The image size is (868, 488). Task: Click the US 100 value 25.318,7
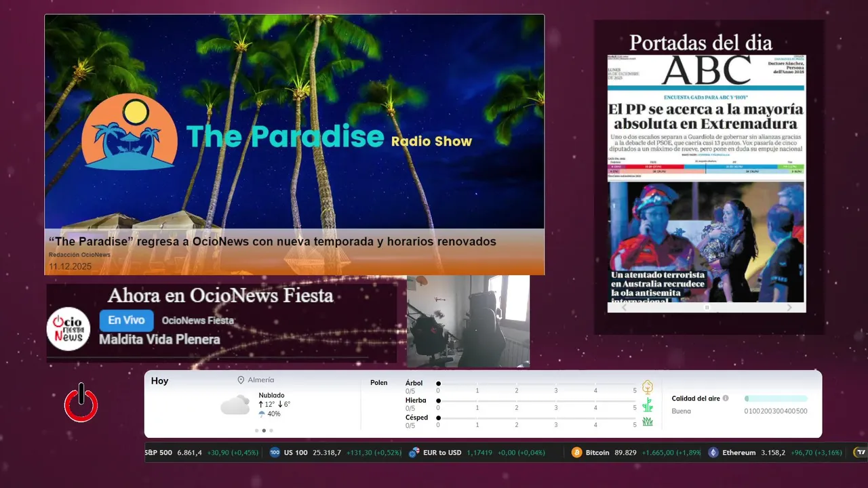(327, 453)
